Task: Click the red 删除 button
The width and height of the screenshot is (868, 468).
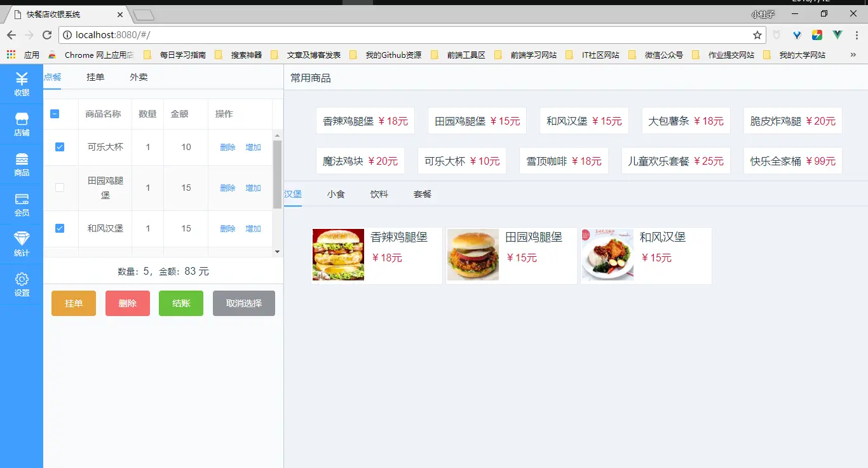Action: pyautogui.click(x=128, y=303)
